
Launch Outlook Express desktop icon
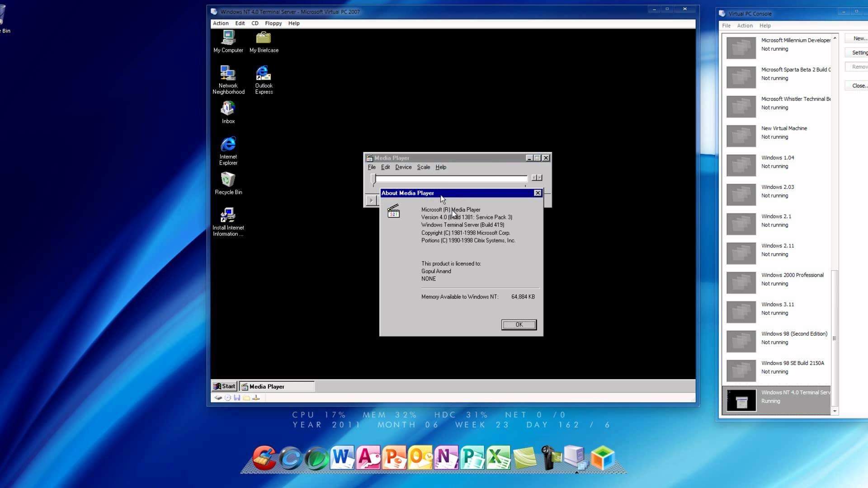[x=264, y=80]
